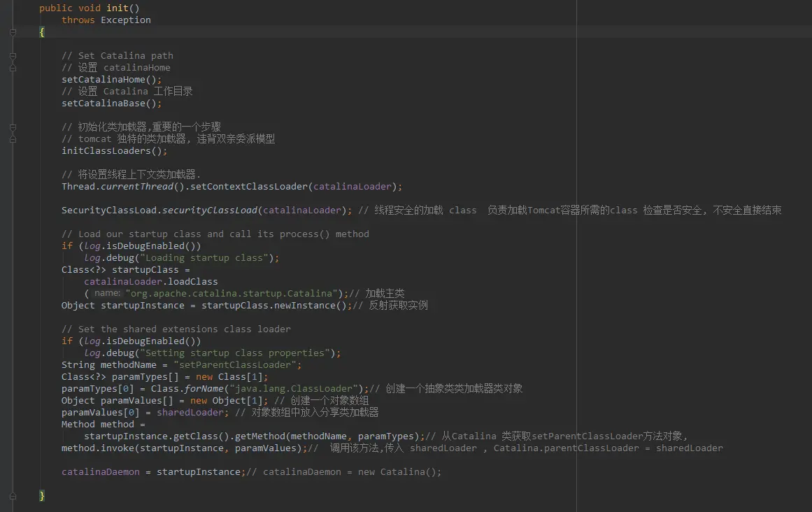The height and width of the screenshot is (512, 812).
Task: Click setContextClassLoader method call
Action: [x=248, y=187]
